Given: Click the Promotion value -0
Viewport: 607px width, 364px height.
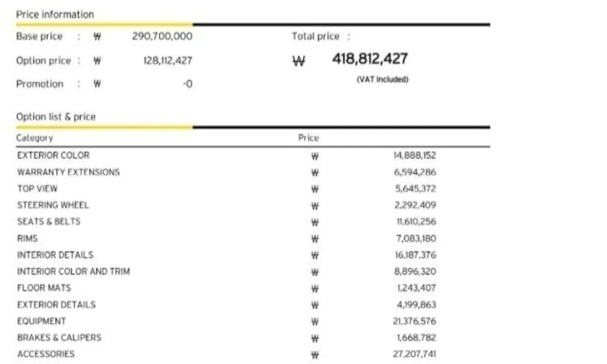Looking at the screenshot, I should pos(188,84).
